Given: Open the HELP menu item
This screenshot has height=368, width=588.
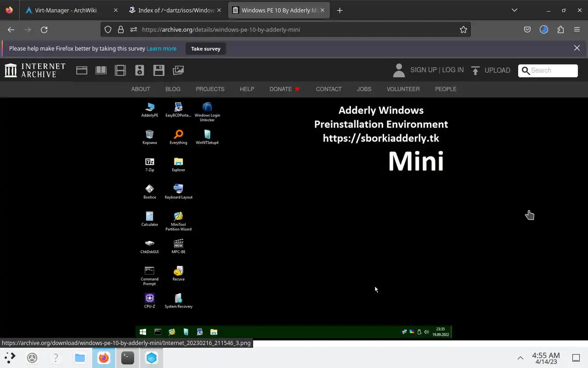Looking at the screenshot, I should [247, 89].
